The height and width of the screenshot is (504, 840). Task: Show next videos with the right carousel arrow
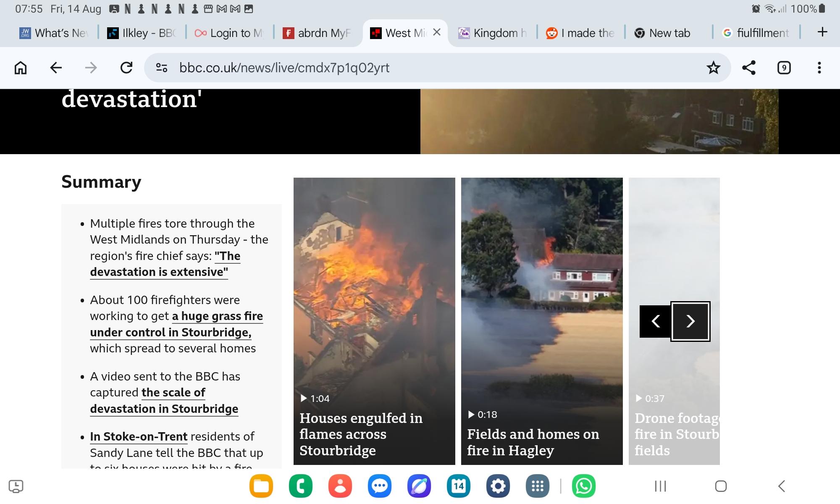pyautogui.click(x=690, y=321)
